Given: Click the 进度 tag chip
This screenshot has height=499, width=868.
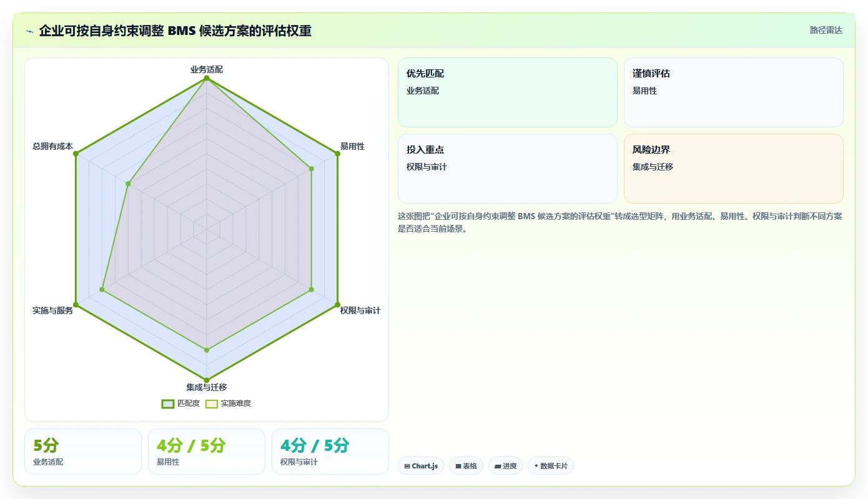Looking at the screenshot, I should 505,466.
